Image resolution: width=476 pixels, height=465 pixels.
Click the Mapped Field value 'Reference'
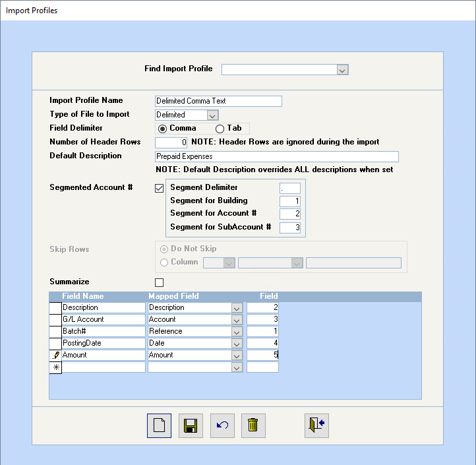[x=165, y=331]
